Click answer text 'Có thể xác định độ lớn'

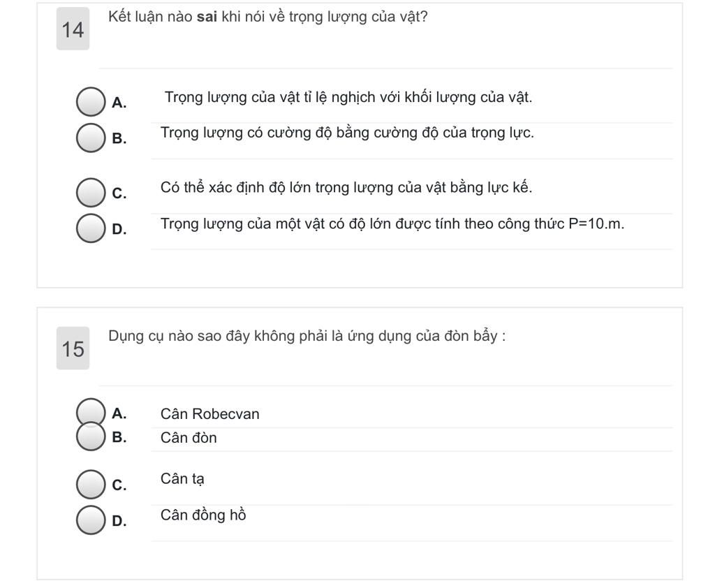(346, 188)
